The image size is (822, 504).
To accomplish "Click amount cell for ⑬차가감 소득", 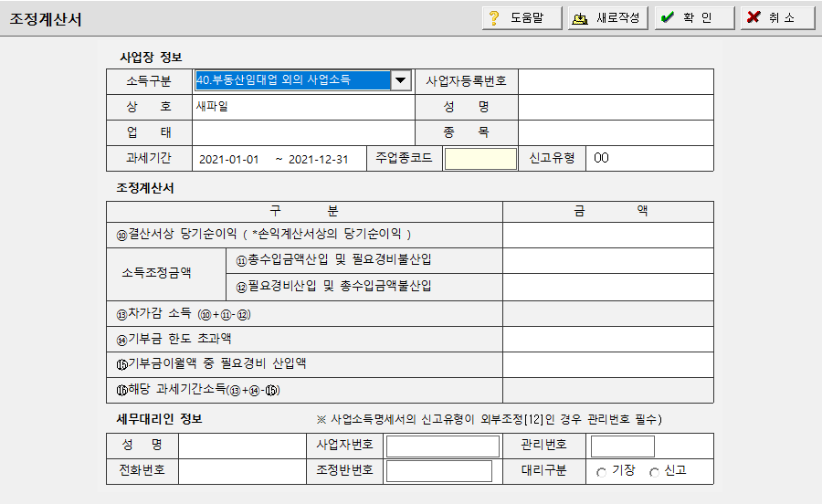I will [x=608, y=314].
